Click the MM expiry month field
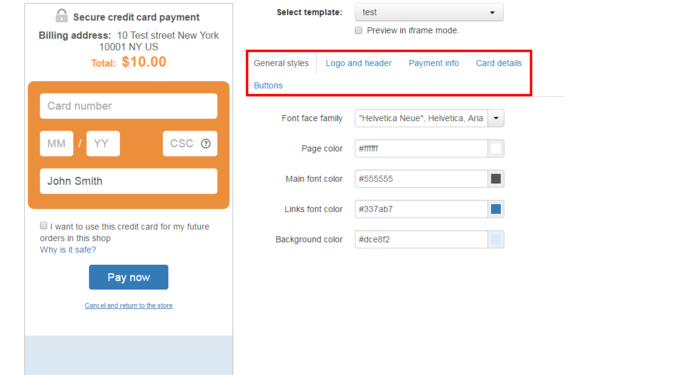Image resolution: width=700 pixels, height=375 pixels. tap(56, 143)
